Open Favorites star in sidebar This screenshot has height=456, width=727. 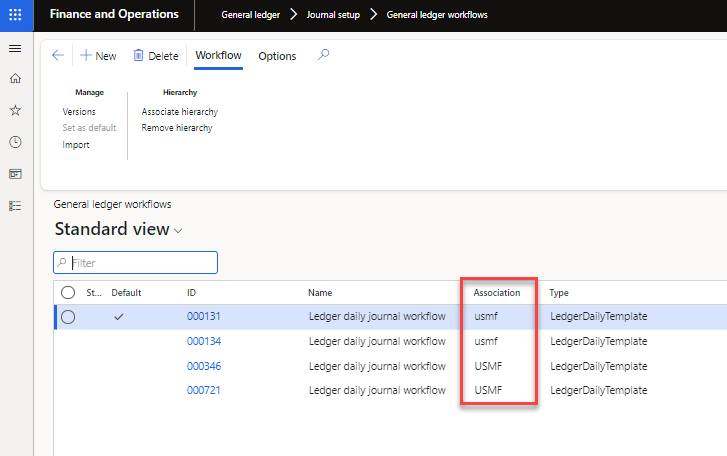click(x=15, y=110)
